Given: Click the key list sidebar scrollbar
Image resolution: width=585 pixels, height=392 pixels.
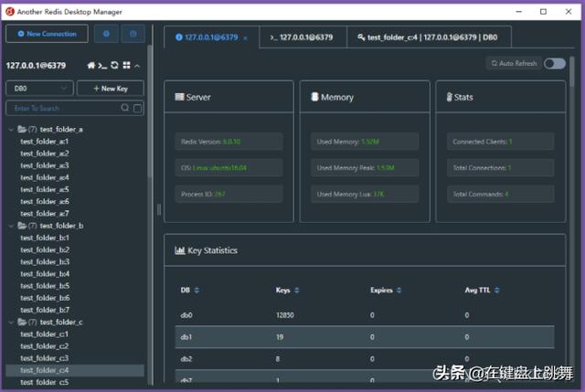Looking at the screenshot, I should 150,111.
